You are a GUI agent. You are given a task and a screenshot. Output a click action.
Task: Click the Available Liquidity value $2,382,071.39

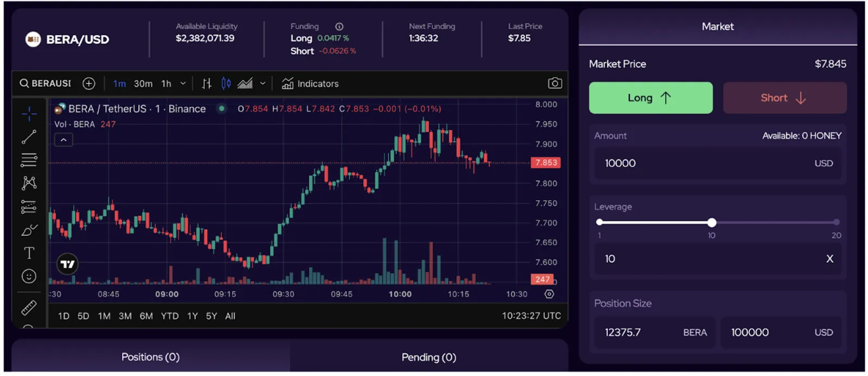tap(205, 38)
